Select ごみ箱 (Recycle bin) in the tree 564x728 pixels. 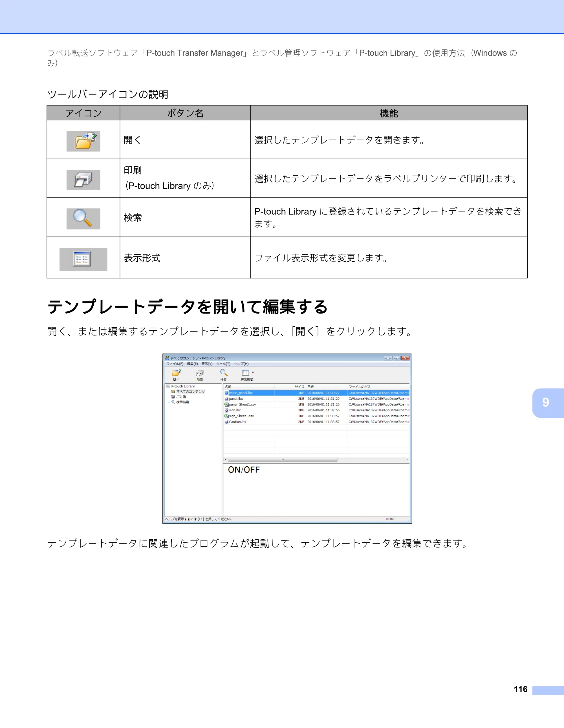click(x=181, y=397)
